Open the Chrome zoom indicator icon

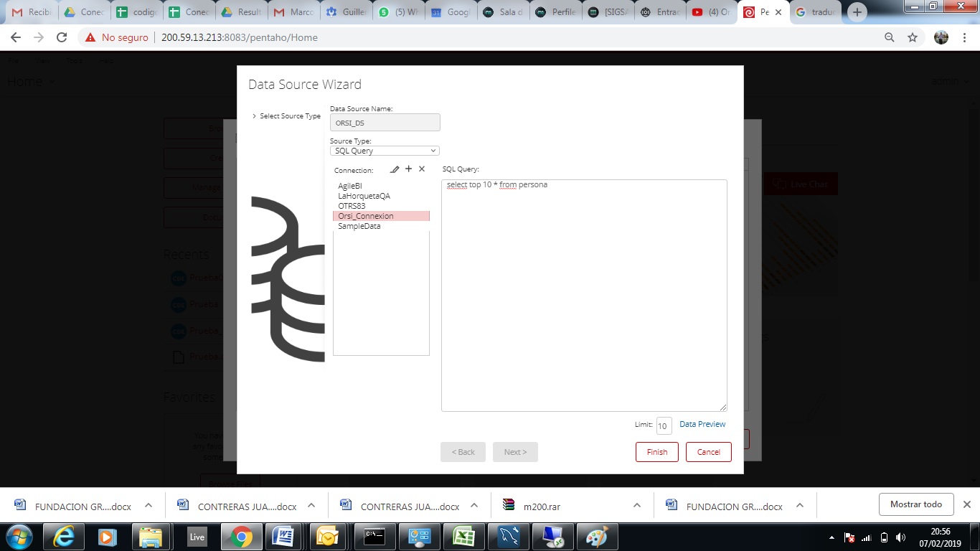point(890,37)
